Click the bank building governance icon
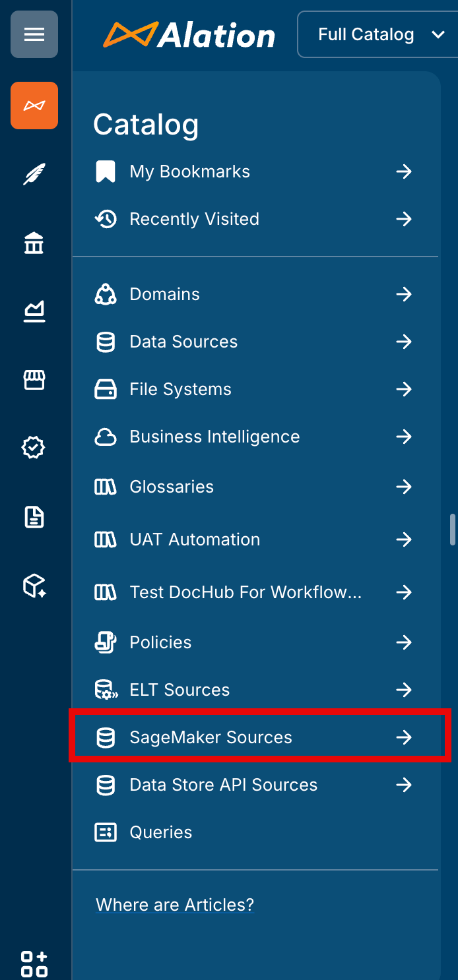This screenshot has width=458, height=980. (34, 243)
